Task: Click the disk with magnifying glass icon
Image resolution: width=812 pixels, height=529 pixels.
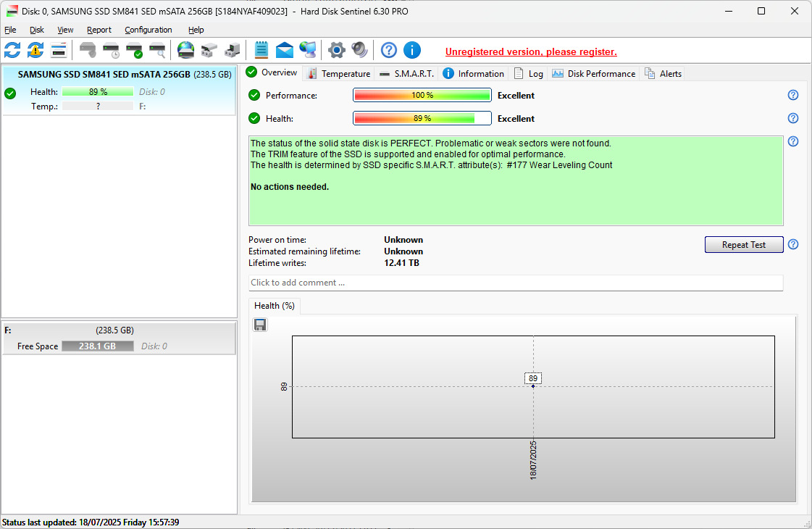Action: [157, 50]
